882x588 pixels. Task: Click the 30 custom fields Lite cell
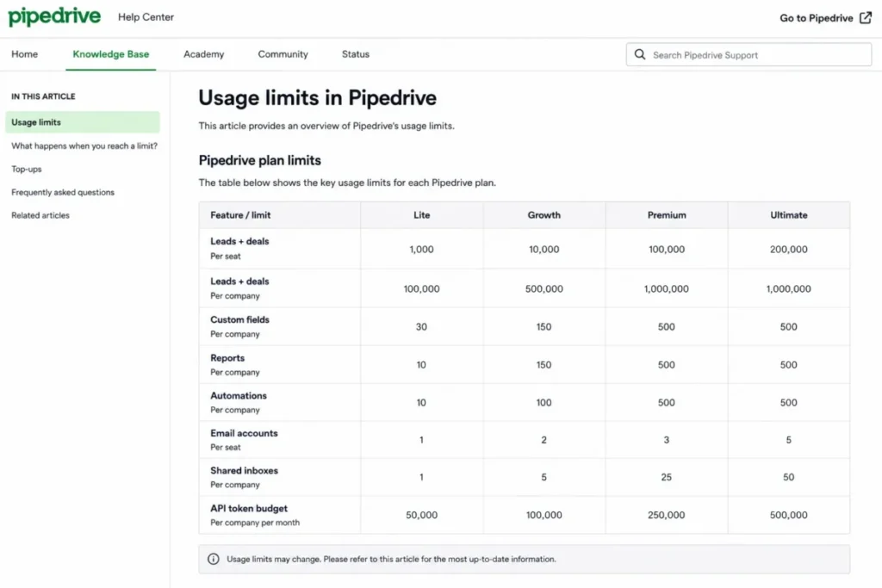click(421, 326)
